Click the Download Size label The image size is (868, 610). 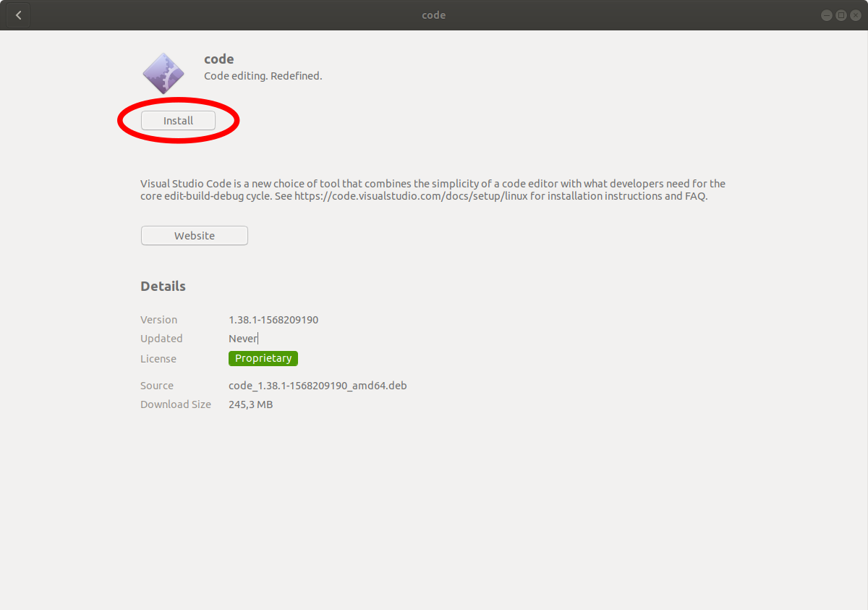click(x=176, y=404)
